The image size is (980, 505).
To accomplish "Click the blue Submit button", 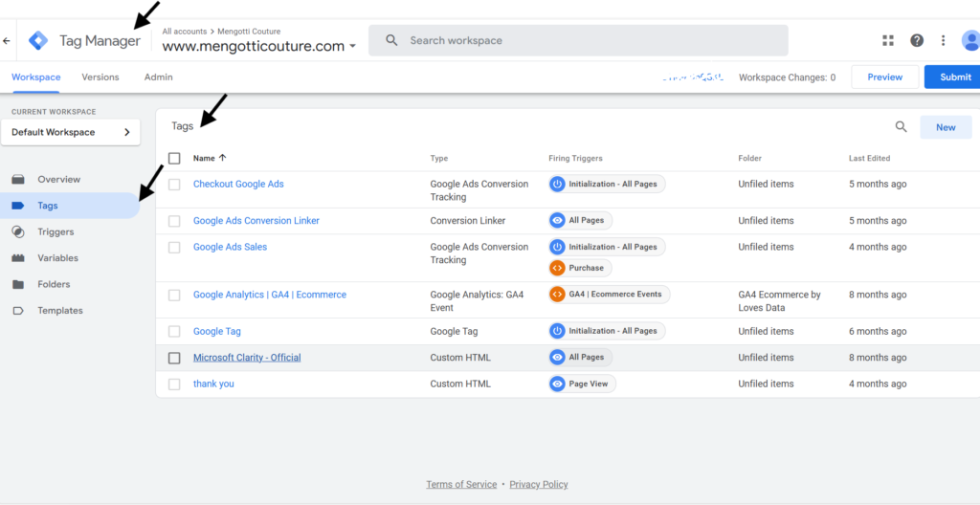I will 952,77.
